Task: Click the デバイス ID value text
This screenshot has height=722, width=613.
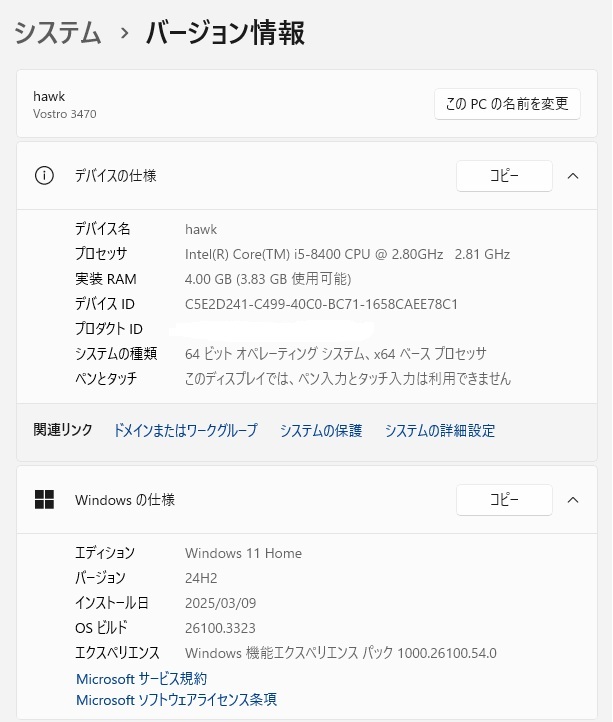Action: (321, 304)
